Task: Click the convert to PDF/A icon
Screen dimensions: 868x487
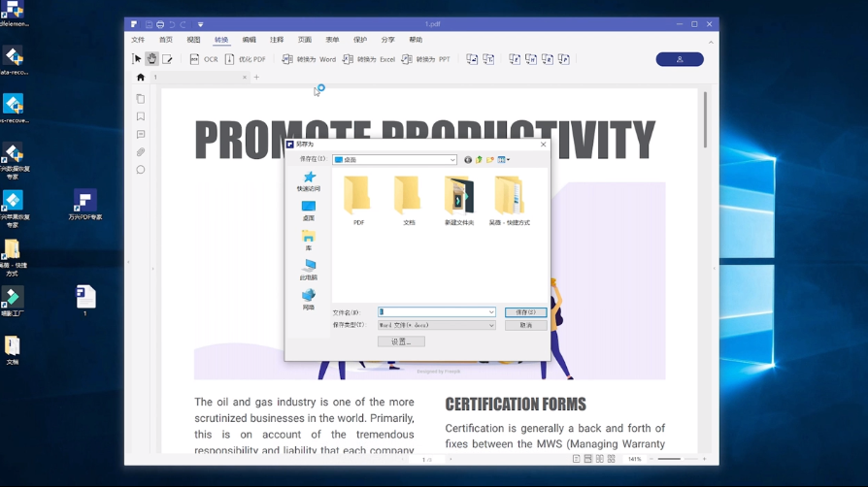Action: pyautogui.click(x=563, y=58)
